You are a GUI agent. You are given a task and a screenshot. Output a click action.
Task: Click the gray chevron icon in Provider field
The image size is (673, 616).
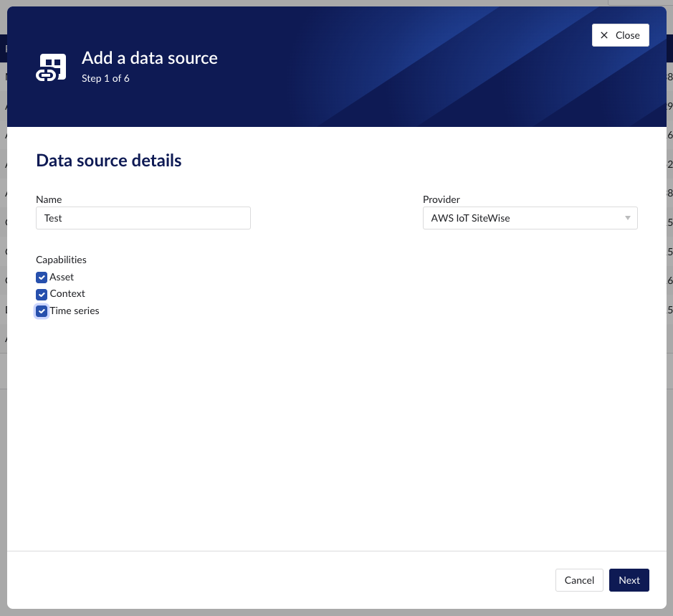coord(627,218)
